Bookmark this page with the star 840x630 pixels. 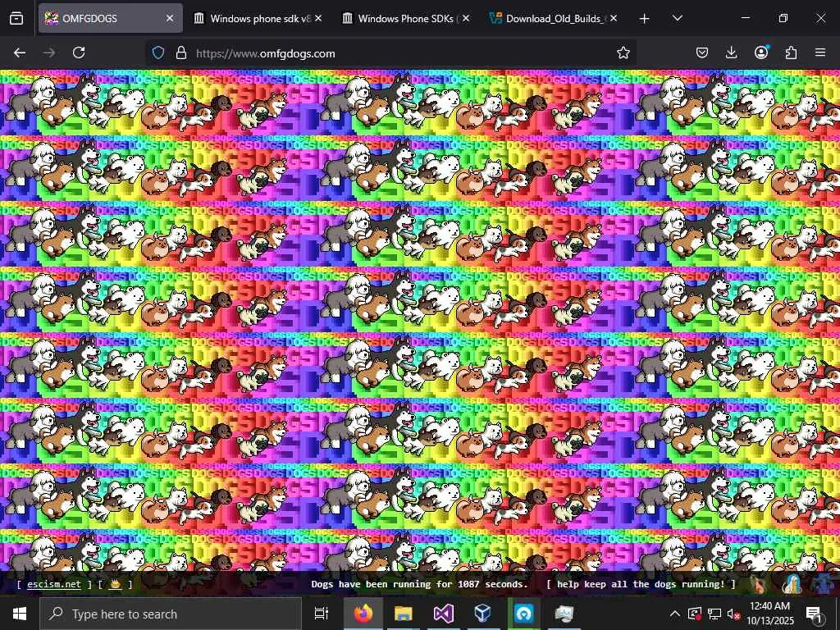pos(623,52)
